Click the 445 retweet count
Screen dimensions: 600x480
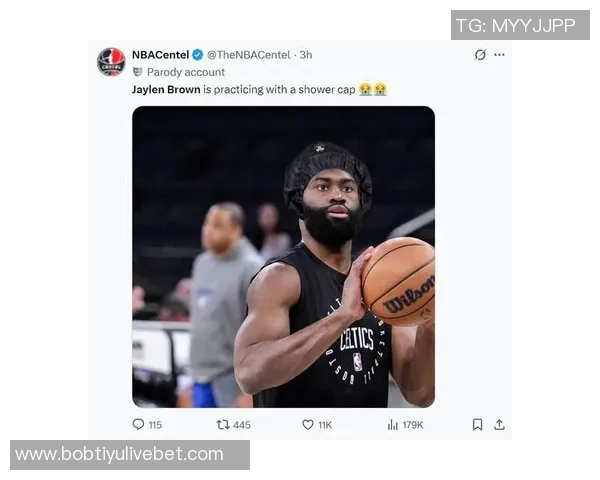(x=242, y=425)
